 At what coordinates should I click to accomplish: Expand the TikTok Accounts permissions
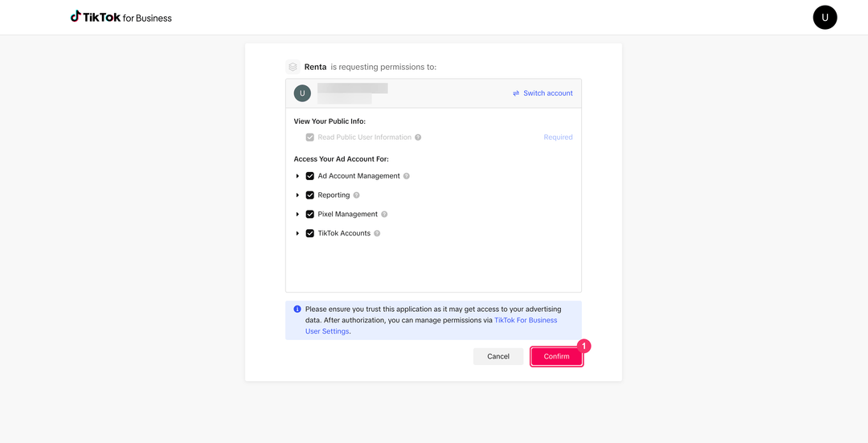pos(298,233)
